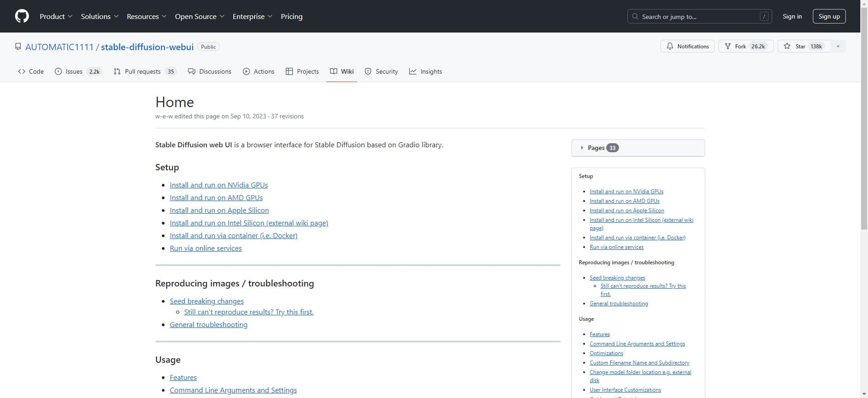Click the Pull requests branch icon

click(x=117, y=71)
